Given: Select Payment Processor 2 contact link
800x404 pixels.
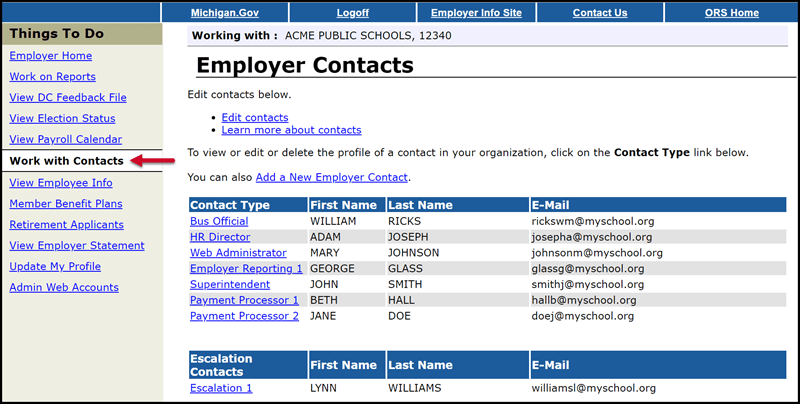Looking at the screenshot, I should tap(244, 316).
